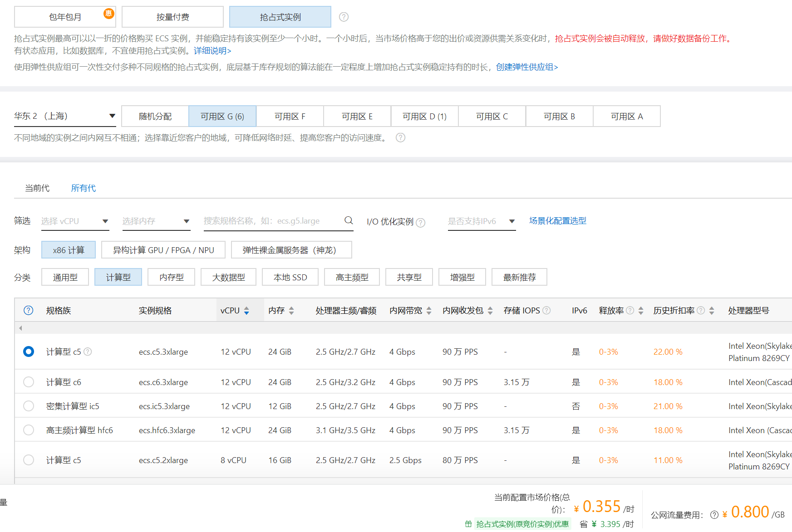The width and height of the screenshot is (792, 532).
Task: Select x86 计算 architecture
Action: pyautogui.click(x=69, y=250)
